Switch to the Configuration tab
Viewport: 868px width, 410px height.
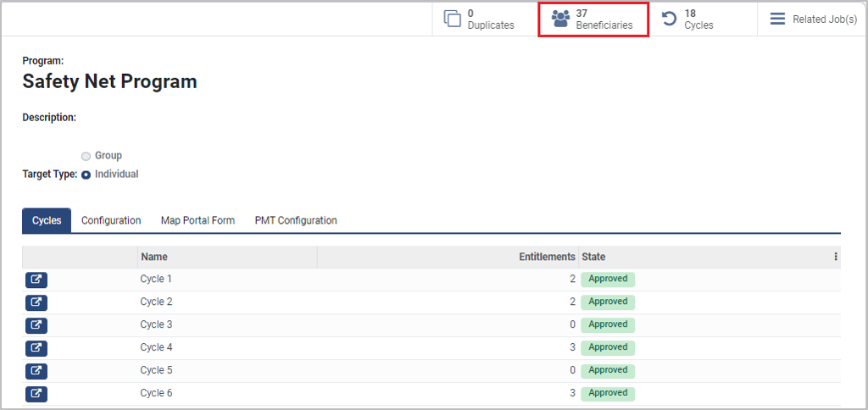click(x=111, y=220)
